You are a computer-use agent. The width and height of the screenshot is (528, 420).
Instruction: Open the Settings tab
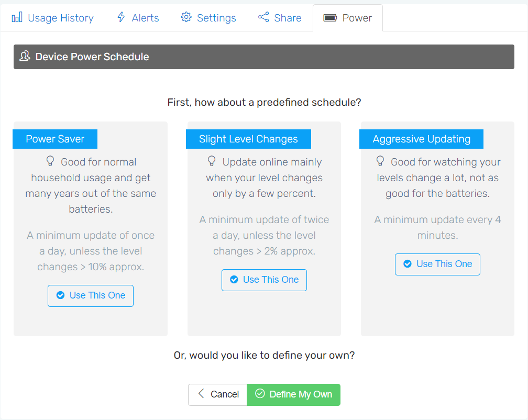tap(208, 18)
